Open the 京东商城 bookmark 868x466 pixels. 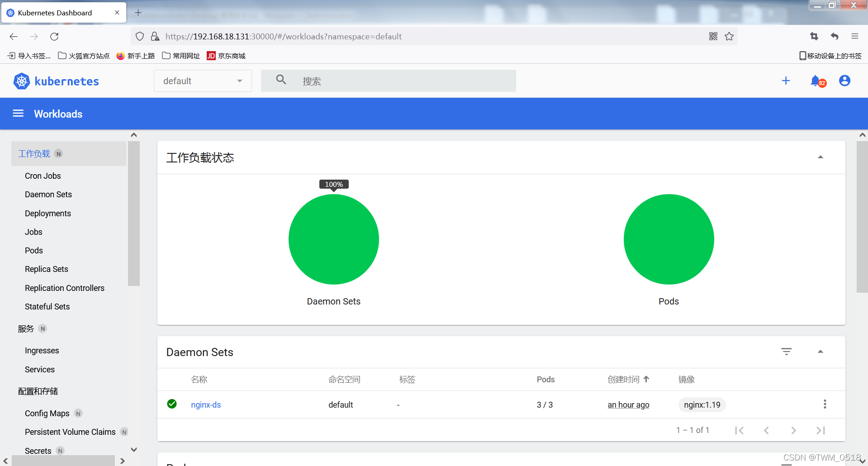coord(226,55)
